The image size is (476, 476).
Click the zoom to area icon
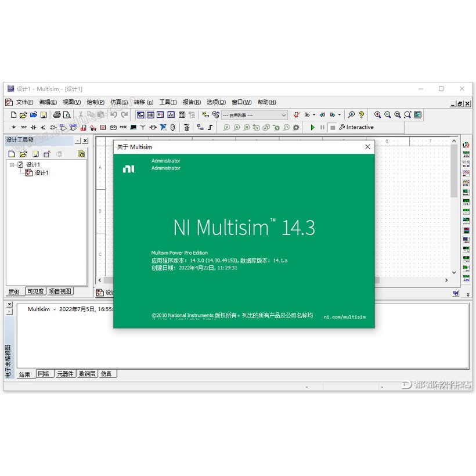coord(398,115)
